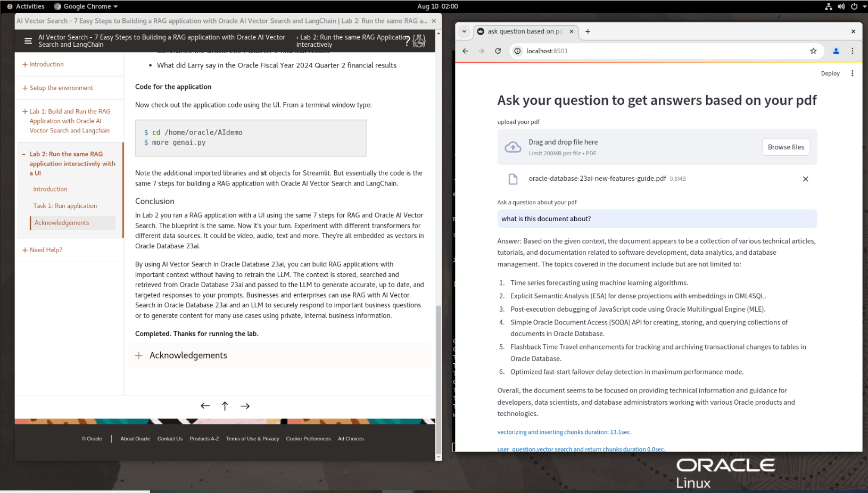The height and width of the screenshot is (493, 868).
Task: Open the volume tray icon
Action: point(841,6)
